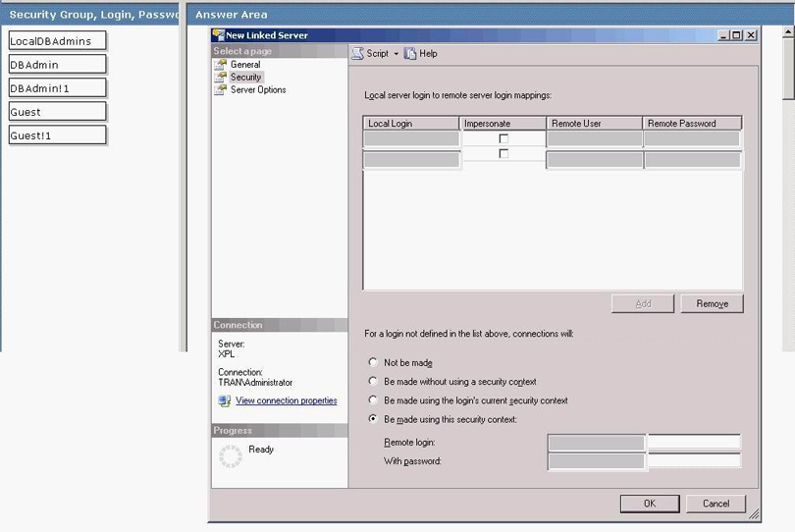Select the Security page icon
Viewport: 795px width, 532px height.
pyautogui.click(x=221, y=78)
